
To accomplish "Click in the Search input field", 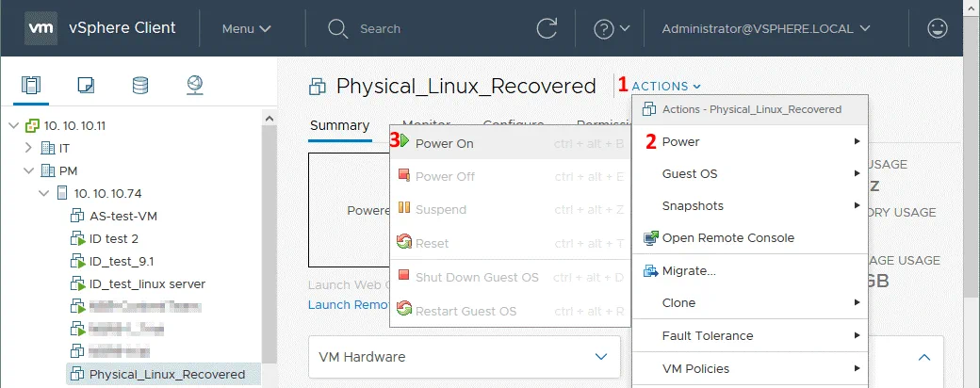I will (x=424, y=28).
